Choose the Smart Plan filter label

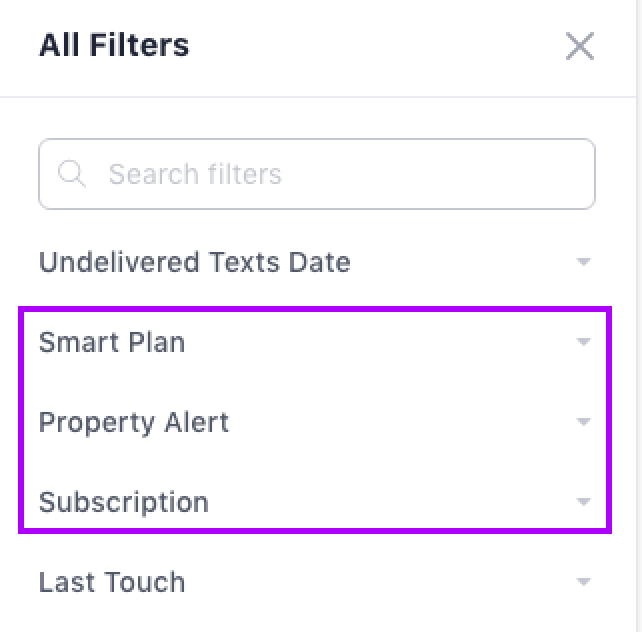[x=112, y=342]
